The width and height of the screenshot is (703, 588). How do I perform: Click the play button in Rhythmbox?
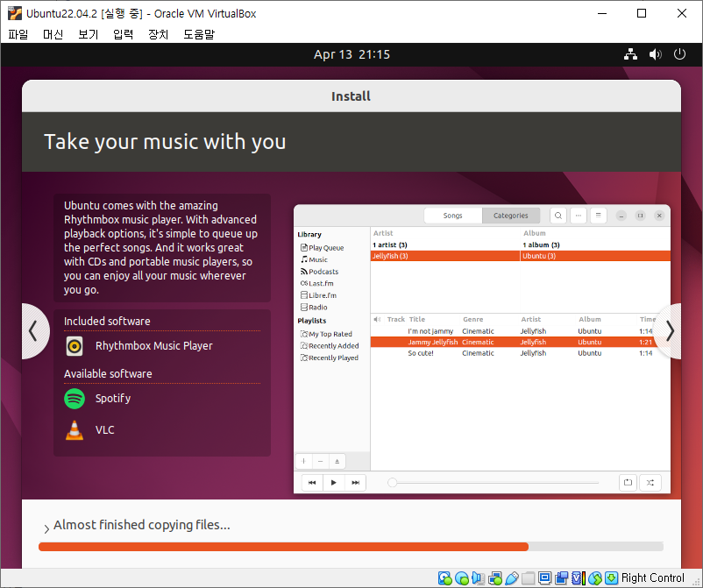pyautogui.click(x=334, y=483)
